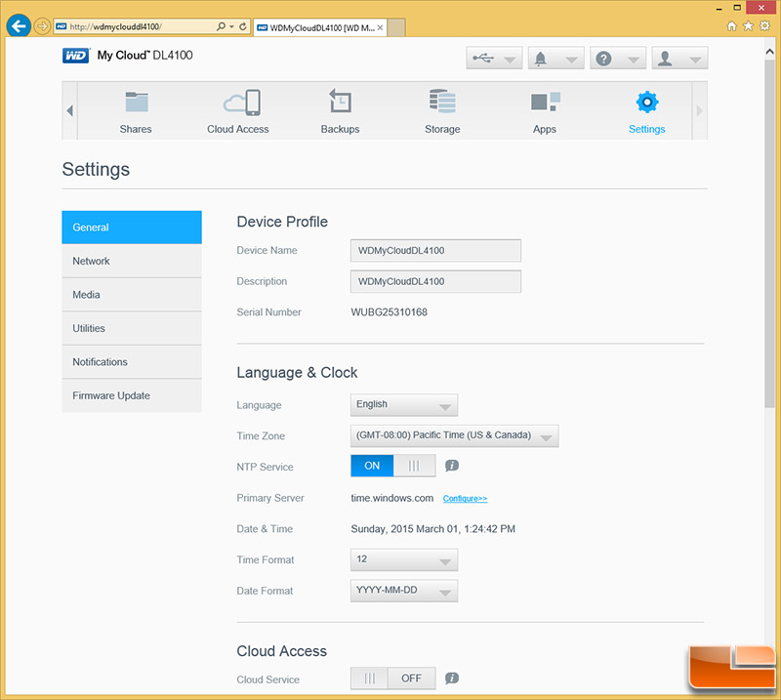The height and width of the screenshot is (700, 781).
Task: Select the General settings tab
Action: (x=132, y=227)
